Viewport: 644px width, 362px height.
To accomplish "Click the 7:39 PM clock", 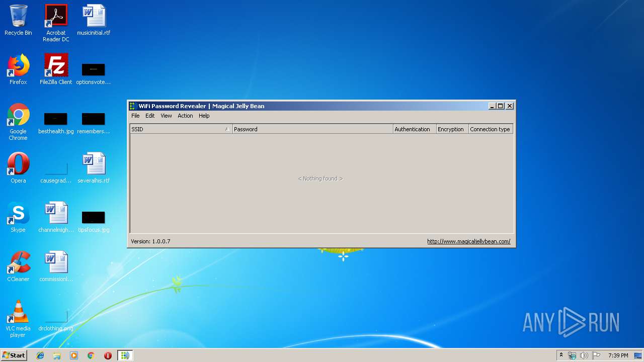I will click(618, 355).
